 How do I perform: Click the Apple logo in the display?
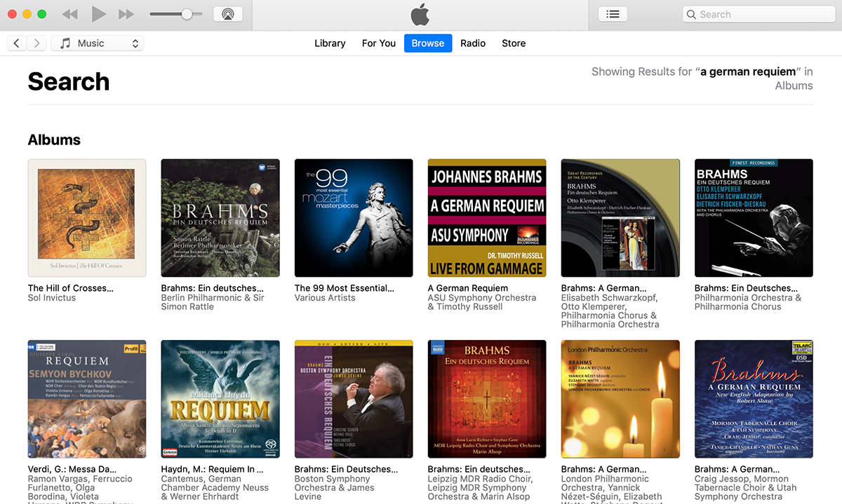tap(420, 14)
